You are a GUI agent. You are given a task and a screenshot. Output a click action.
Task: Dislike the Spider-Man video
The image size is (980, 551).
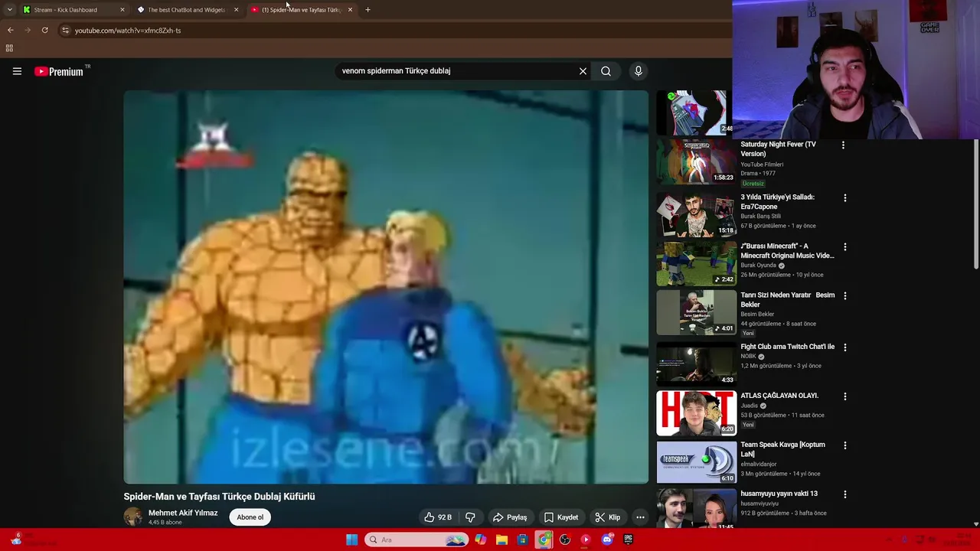[x=470, y=517]
